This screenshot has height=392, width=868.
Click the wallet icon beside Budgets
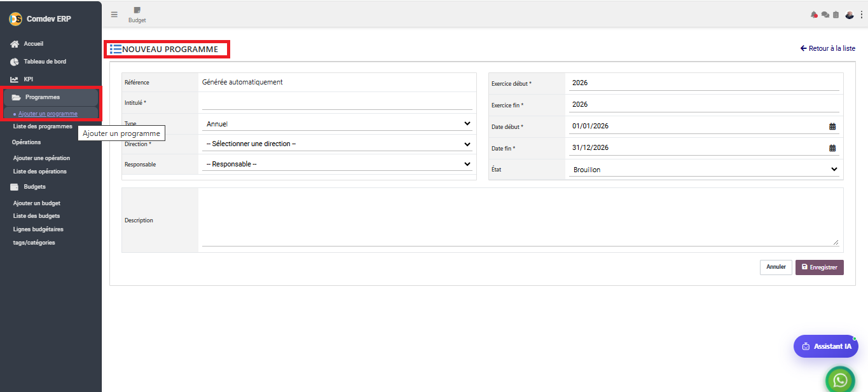click(x=15, y=187)
